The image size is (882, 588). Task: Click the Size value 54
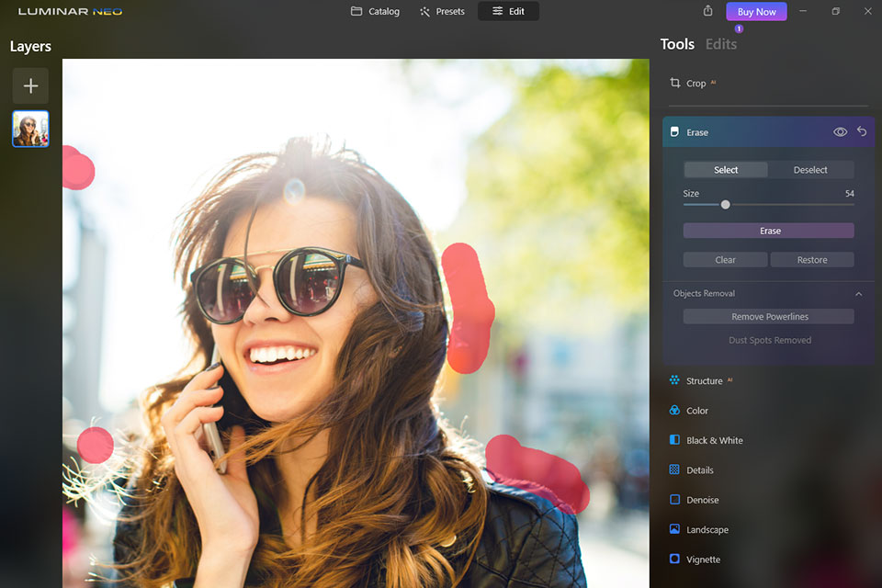click(849, 194)
